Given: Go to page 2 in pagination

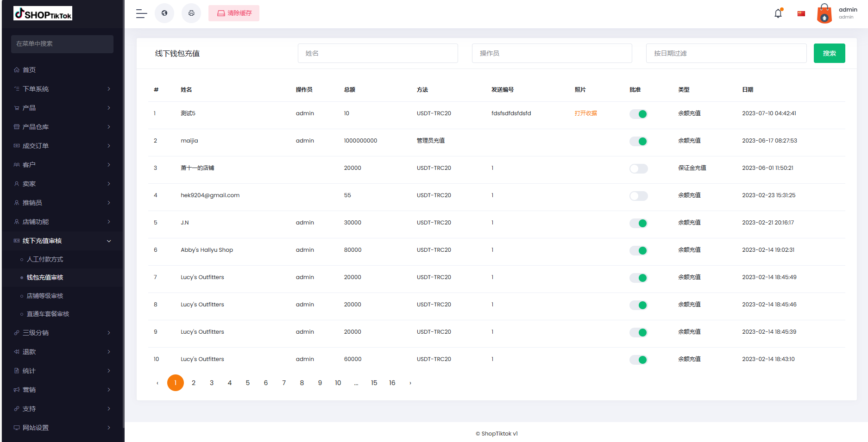Looking at the screenshot, I should click(x=194, y=383).
